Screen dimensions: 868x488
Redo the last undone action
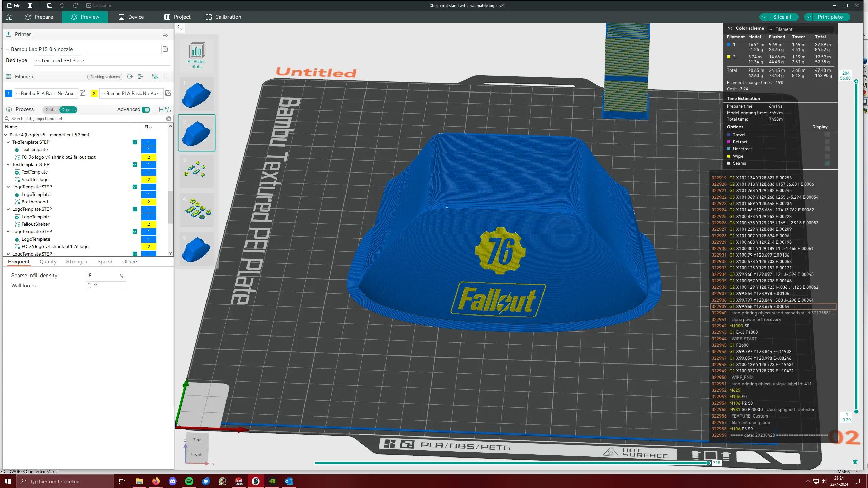coord(75,6)
